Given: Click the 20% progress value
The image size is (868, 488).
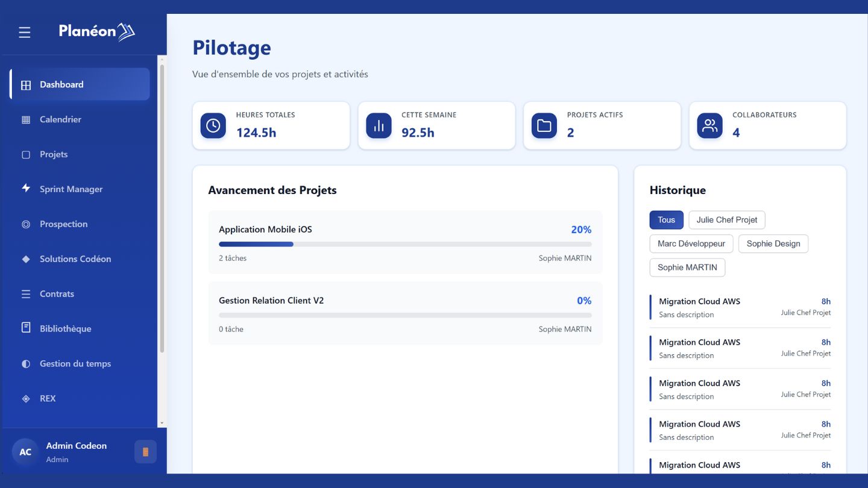Looking at the screenshot, I should [x=581, y=230].
